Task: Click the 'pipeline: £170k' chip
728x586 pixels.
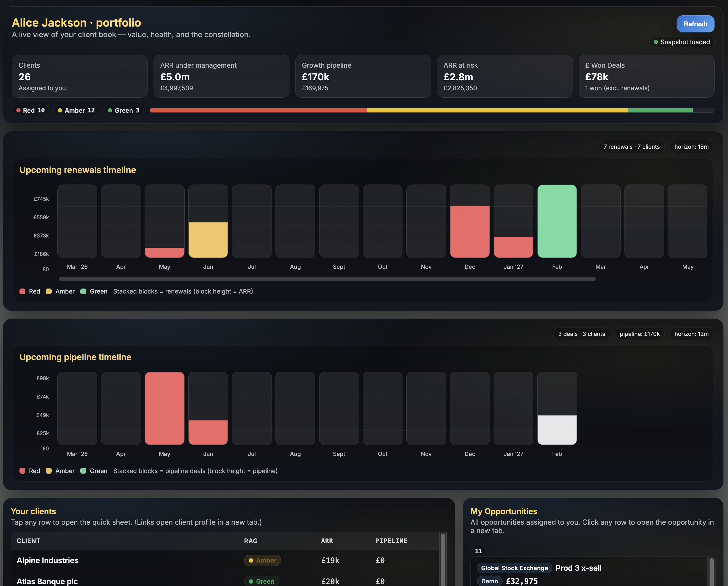Action: 640,334
